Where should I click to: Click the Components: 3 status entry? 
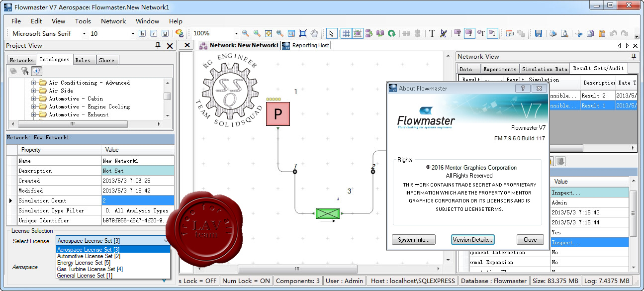[x=298, y=281]
